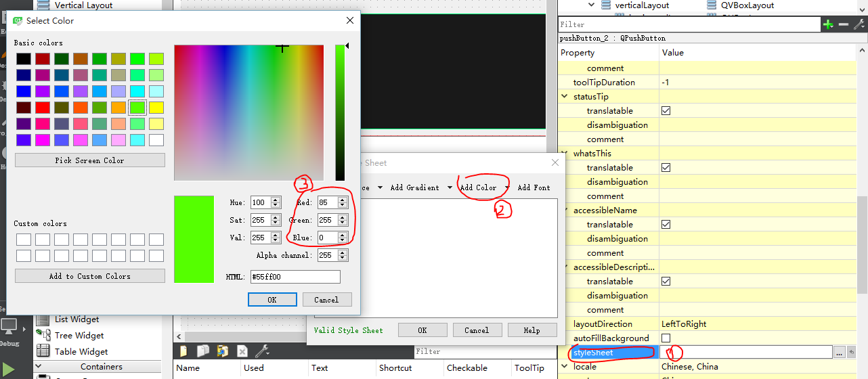The image size is (868, 379).
Task: Toggle accessibleName translatable checkbox
Action: (x=666, y=224)
